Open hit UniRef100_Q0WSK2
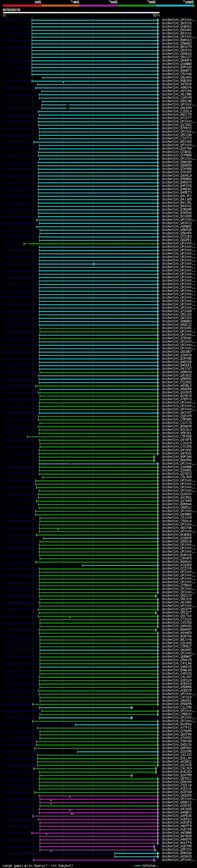The height and width of the screenshot is (868, 197). pos(177,26)
